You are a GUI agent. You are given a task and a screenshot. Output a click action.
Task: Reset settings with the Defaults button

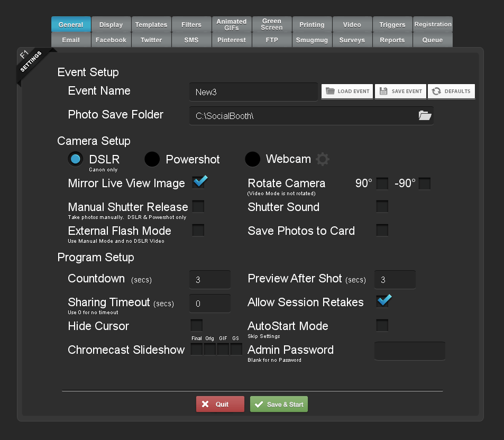(451, 91)
